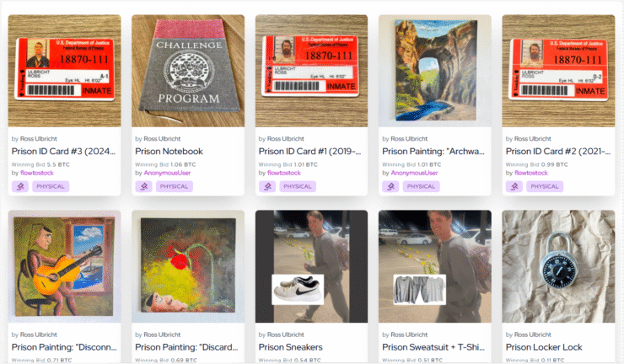Click gavel icon under Prison ID Card #1
This screenshot has width=624, height=364.
point(267,186)
